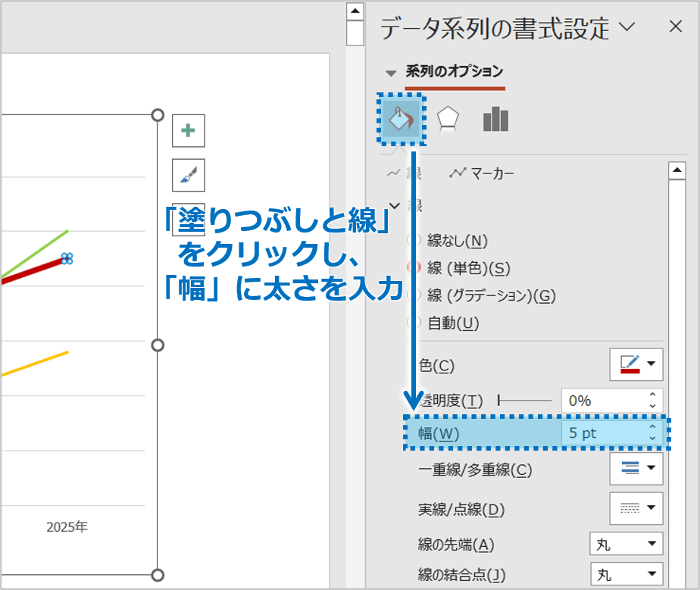Click the Chart Styles paintbrush button
700x590 pixels.
[189, 175]
